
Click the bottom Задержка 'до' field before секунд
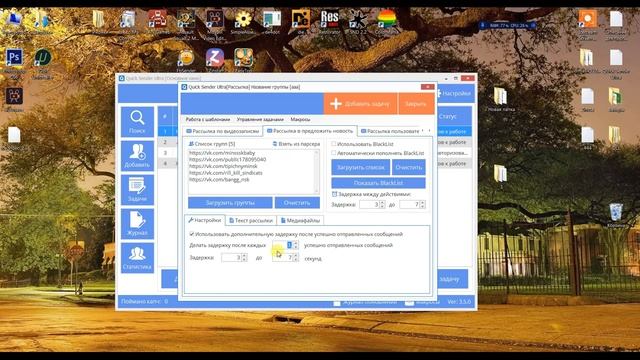(285, 258)
